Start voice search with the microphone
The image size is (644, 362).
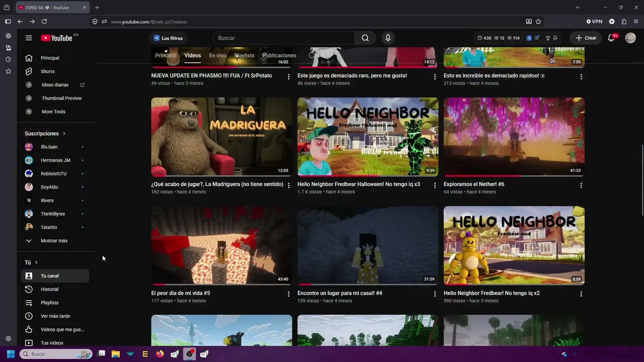click(x=387, y=38)
